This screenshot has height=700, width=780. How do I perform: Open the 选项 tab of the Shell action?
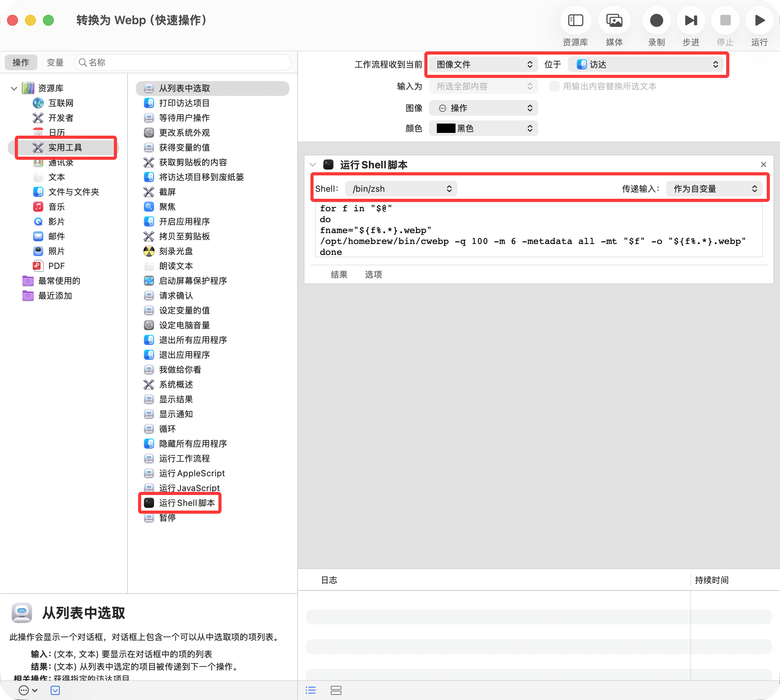[x=372, y=274]
